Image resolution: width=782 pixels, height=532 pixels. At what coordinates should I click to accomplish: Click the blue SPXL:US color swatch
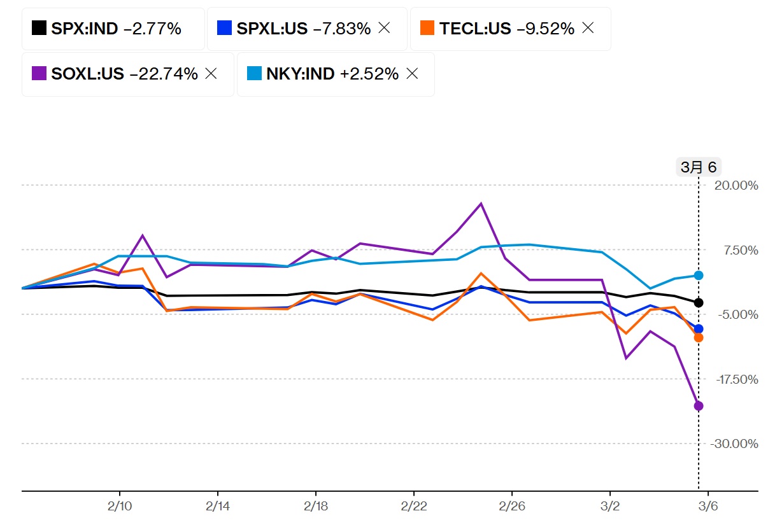point(224,29)
